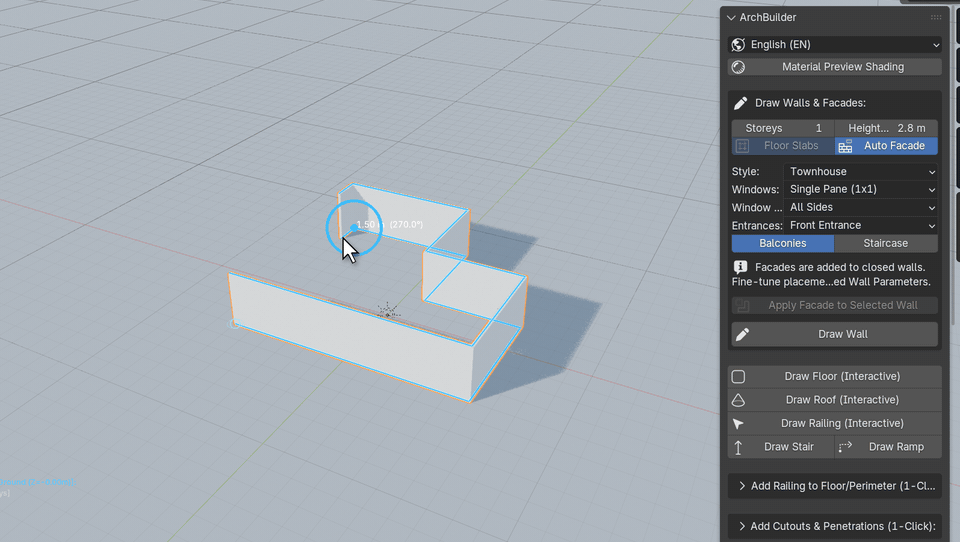Viewport: 960px width, 542px height.
Task: Click the pencil icon on Draw Wall
Action: pos(743,334)
